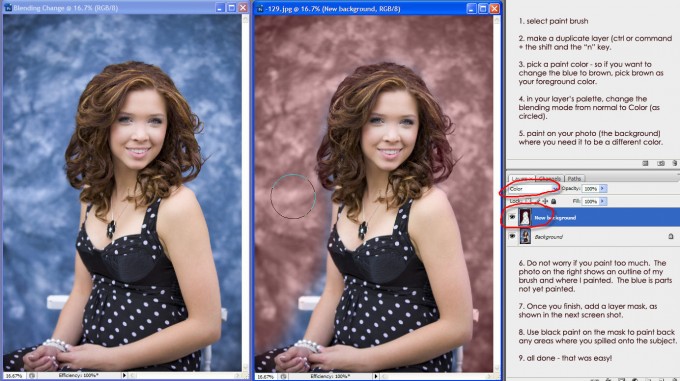Image resolution: width=680 pixels, height=381 pixels.
Task: Click vertical scrollbar of -129.jpg window
Action: [x=497, y=194]
